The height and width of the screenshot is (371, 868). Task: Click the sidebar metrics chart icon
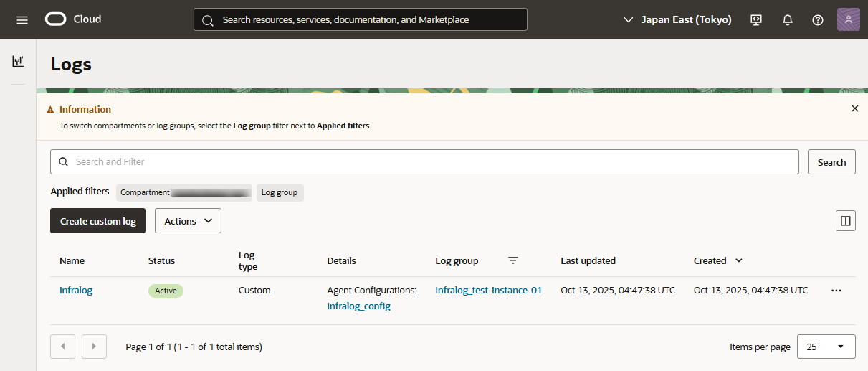coord(18,62)
